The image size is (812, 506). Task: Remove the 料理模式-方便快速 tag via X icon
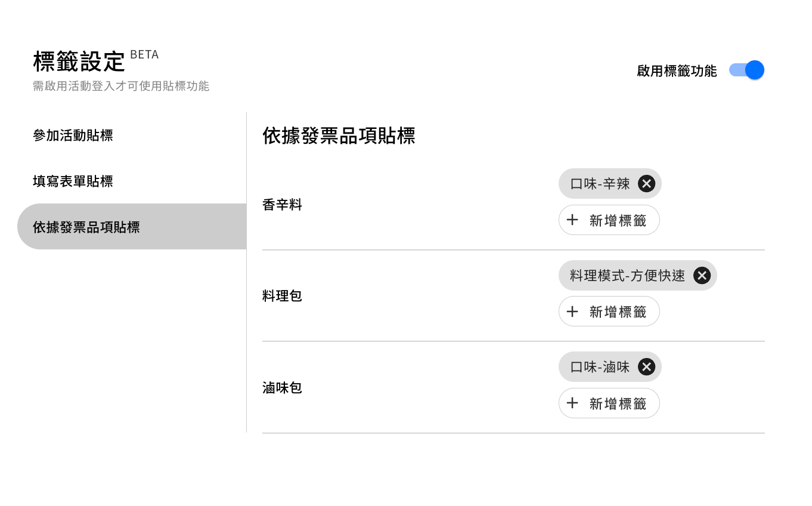tap(702, 276)
